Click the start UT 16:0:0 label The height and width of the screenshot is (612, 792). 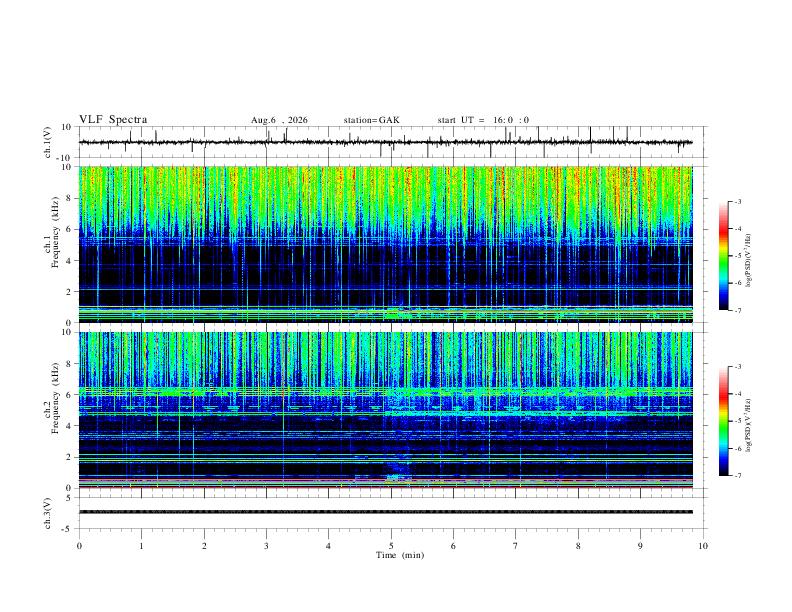point(483,120)
